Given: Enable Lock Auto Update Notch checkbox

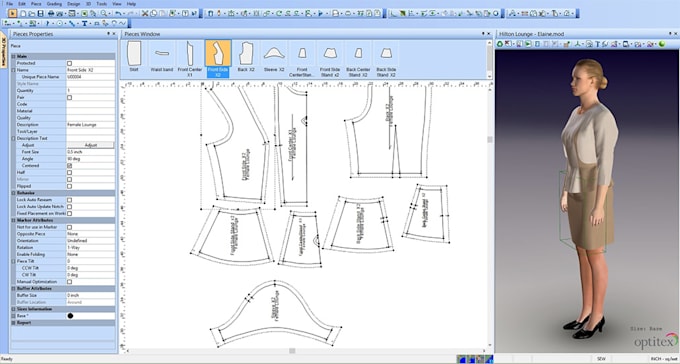Looking at the screenshot, I should pyautogui.click(x=69, y=207).
